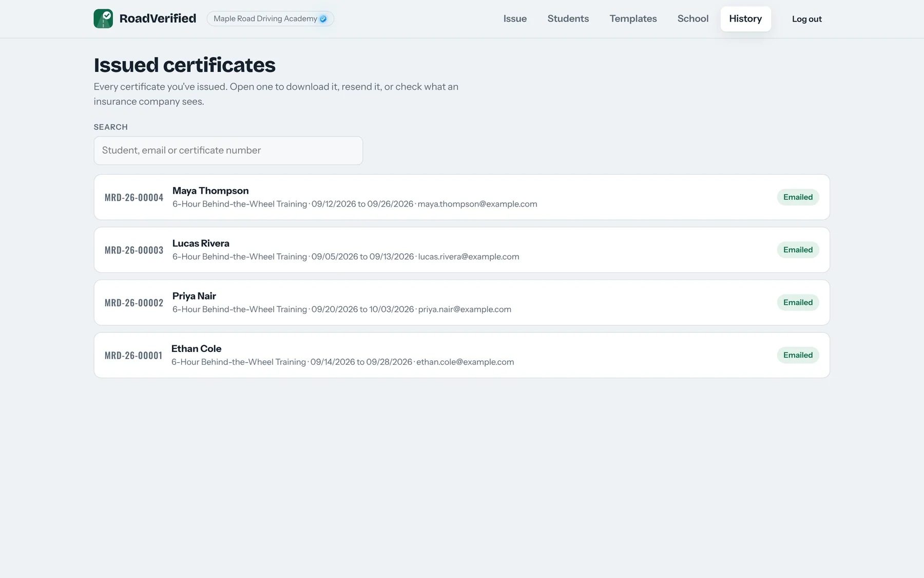This screenshot has height=578, width=924.
Task: Click the SEARCH label
Action: tap(110, 127)
